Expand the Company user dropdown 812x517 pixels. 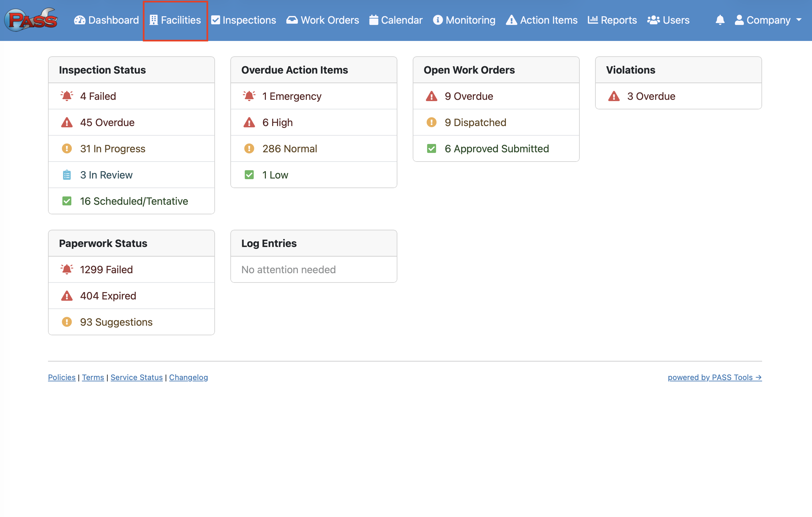[x=768, y=20]
